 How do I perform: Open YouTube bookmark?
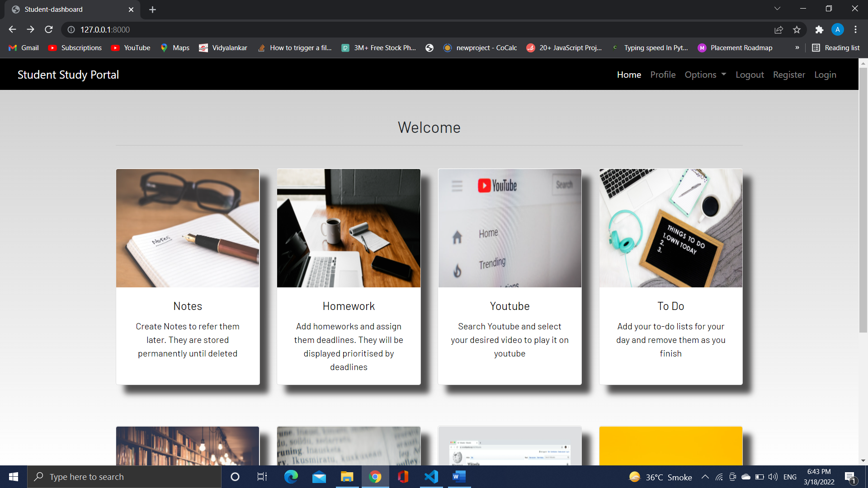tap(131, 48)
